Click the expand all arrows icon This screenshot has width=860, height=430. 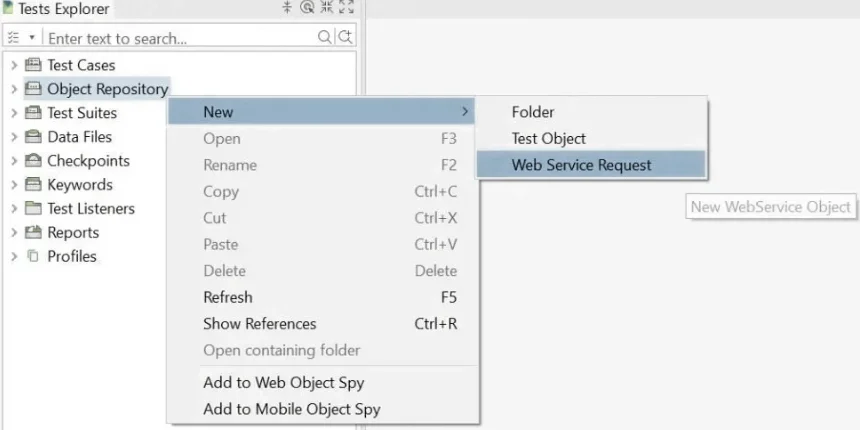[346, 8]
